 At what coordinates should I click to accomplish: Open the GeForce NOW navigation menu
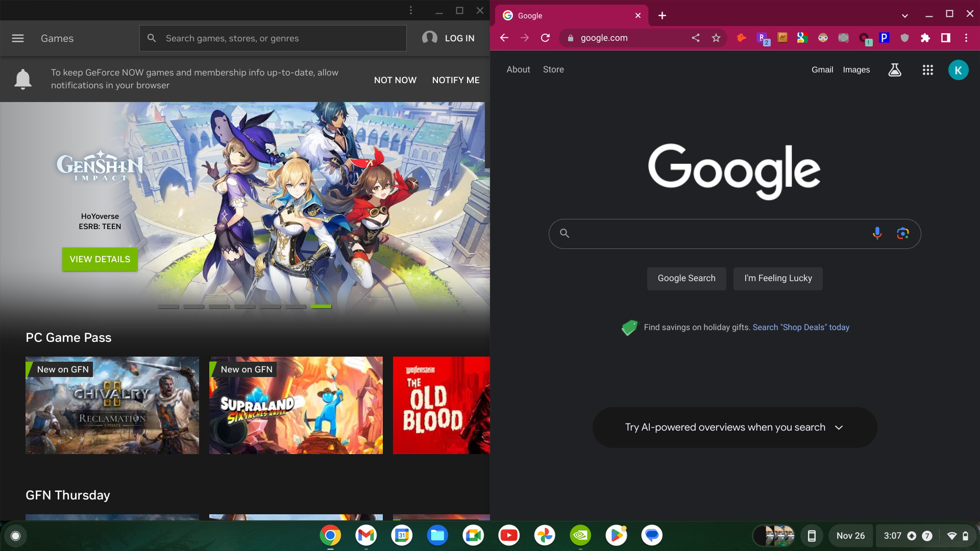coord(17,38)
